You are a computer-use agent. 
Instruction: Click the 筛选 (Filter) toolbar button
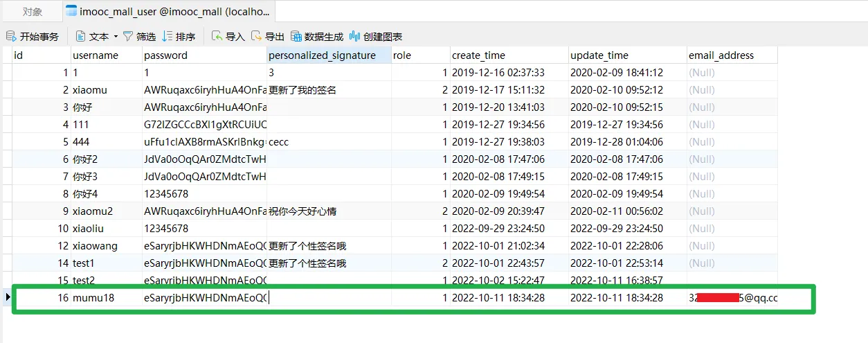coord(139,37)
